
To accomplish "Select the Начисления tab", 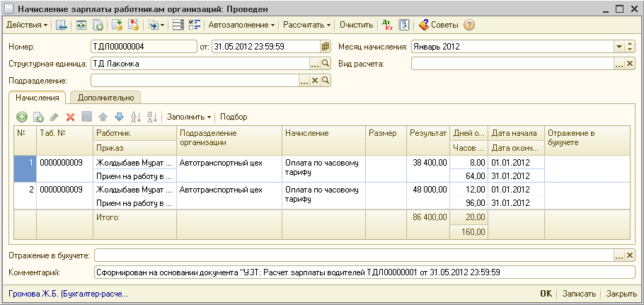I will coord(37,98).
